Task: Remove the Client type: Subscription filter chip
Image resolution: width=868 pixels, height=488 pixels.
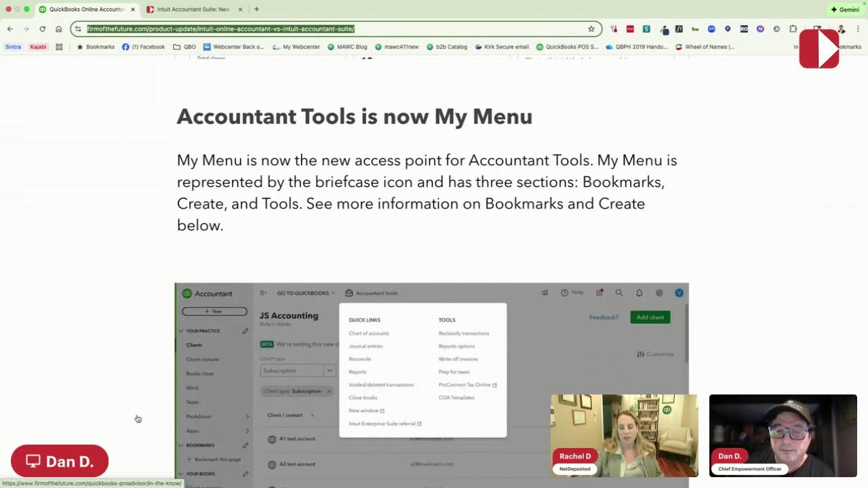Action: 329,391
